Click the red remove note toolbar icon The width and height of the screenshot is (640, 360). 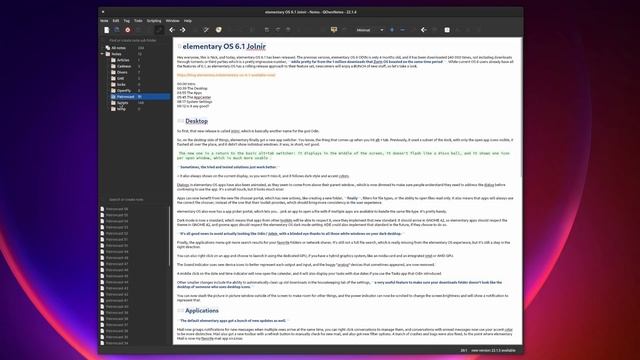(128, 30)
